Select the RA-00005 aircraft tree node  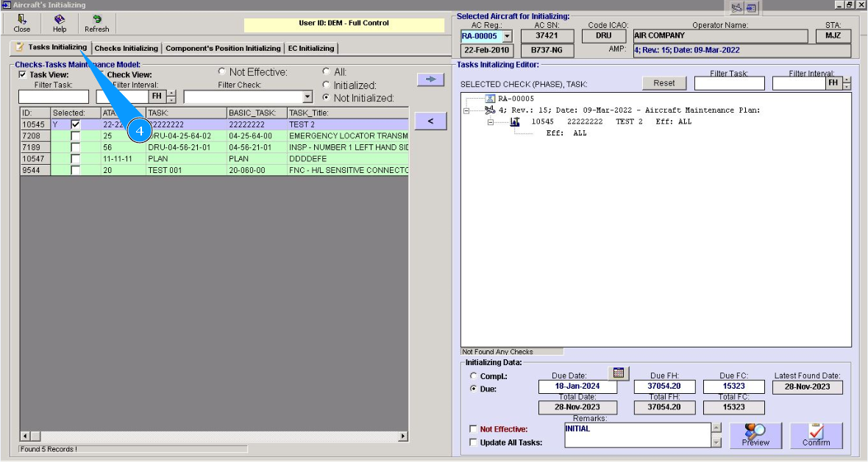tap(515, 99)
